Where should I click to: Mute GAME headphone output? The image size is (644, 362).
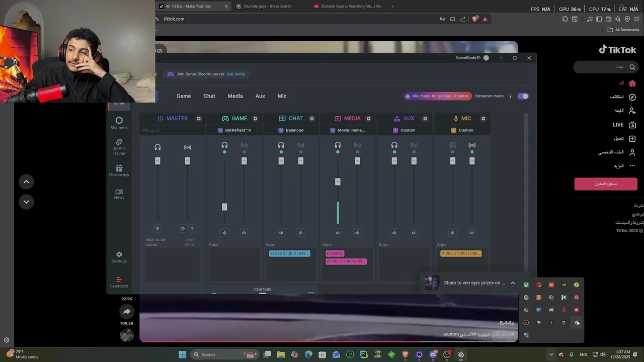[x=224, y=233]
